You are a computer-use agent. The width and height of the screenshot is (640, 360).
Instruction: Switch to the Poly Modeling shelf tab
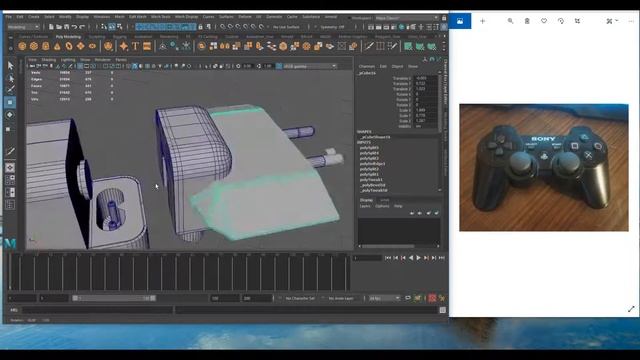[x=68, y=36]
